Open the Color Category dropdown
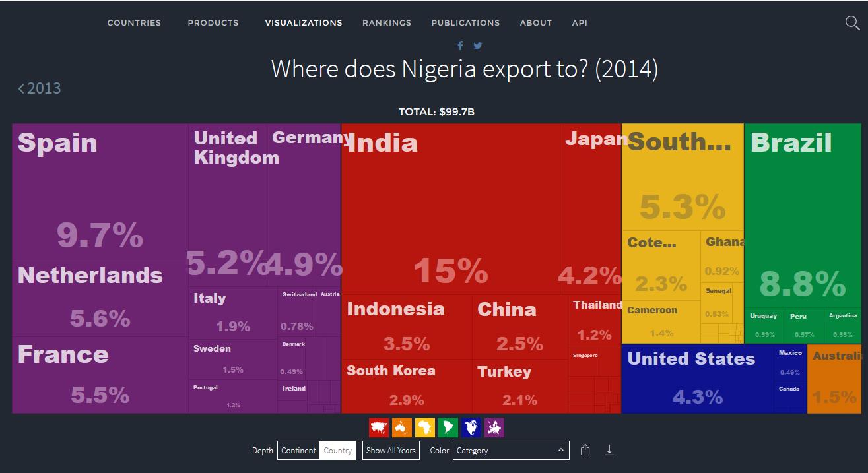Viewport: 868px width, 473px height. 510,451
